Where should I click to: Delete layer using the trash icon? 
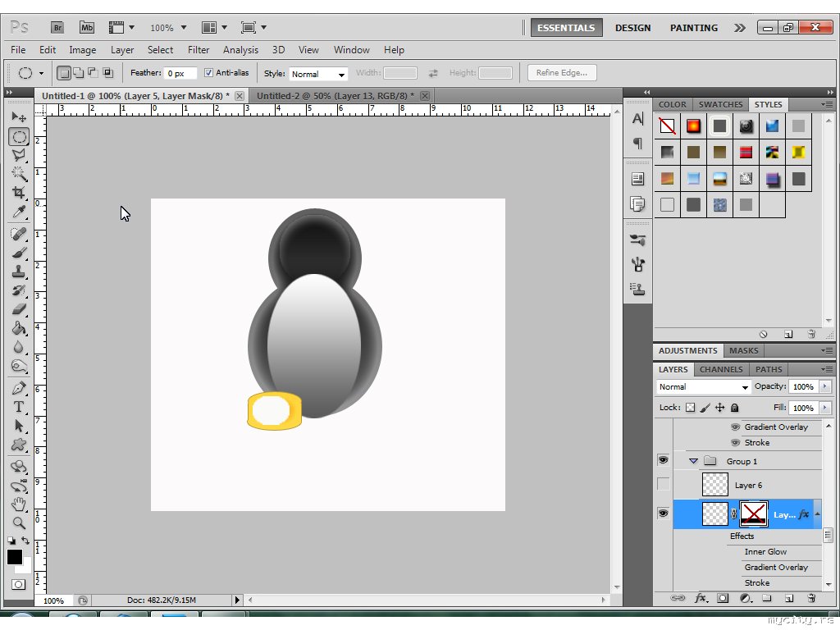pyautogui.click(x=811, y=599)
